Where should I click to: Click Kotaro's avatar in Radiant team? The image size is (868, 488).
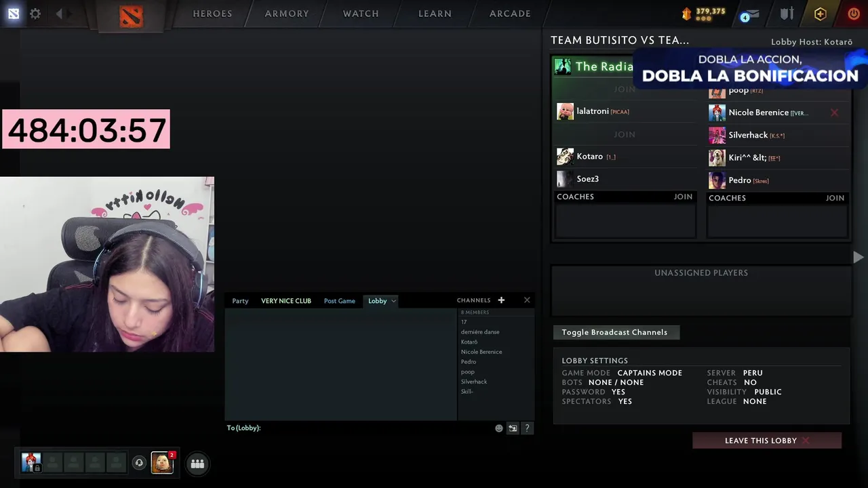point(565,157)
